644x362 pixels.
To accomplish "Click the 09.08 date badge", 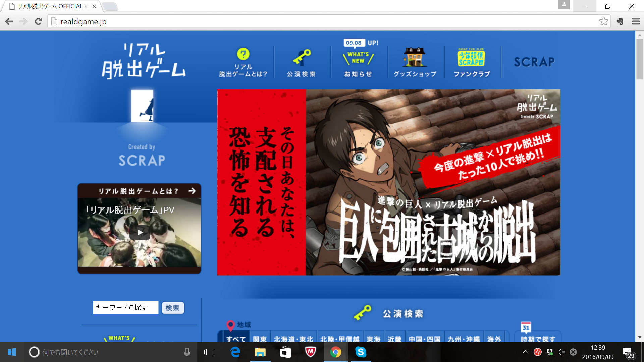I will click(x=354, y=43).
